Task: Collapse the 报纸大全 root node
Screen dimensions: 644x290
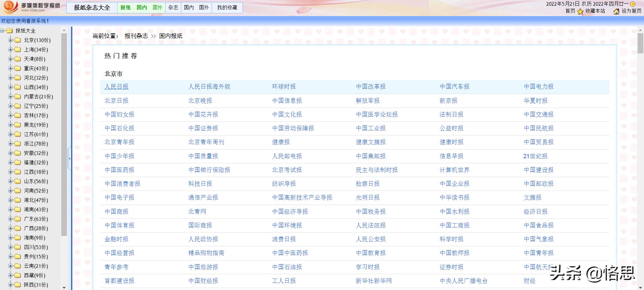Action: 2,31
